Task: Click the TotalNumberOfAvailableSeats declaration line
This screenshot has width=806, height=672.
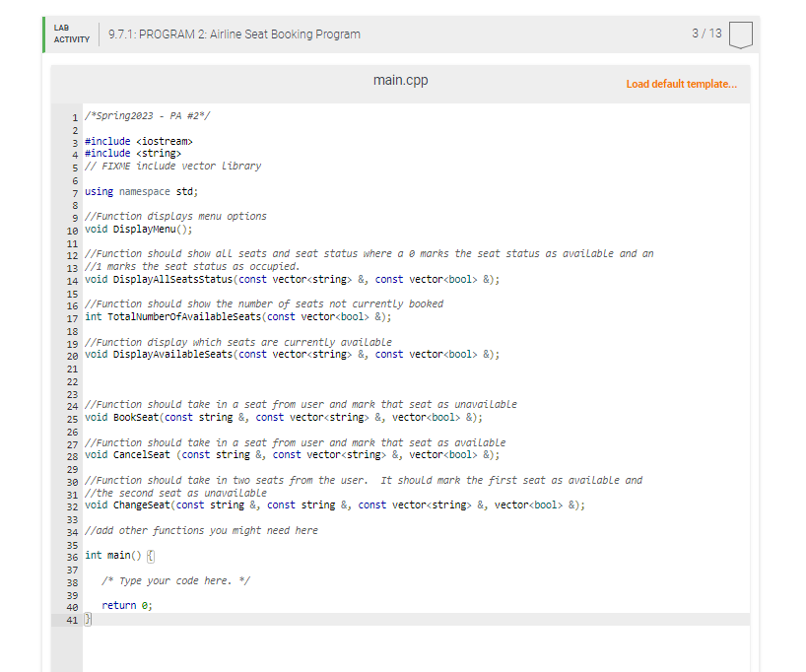Action: (x=238, y=317)
